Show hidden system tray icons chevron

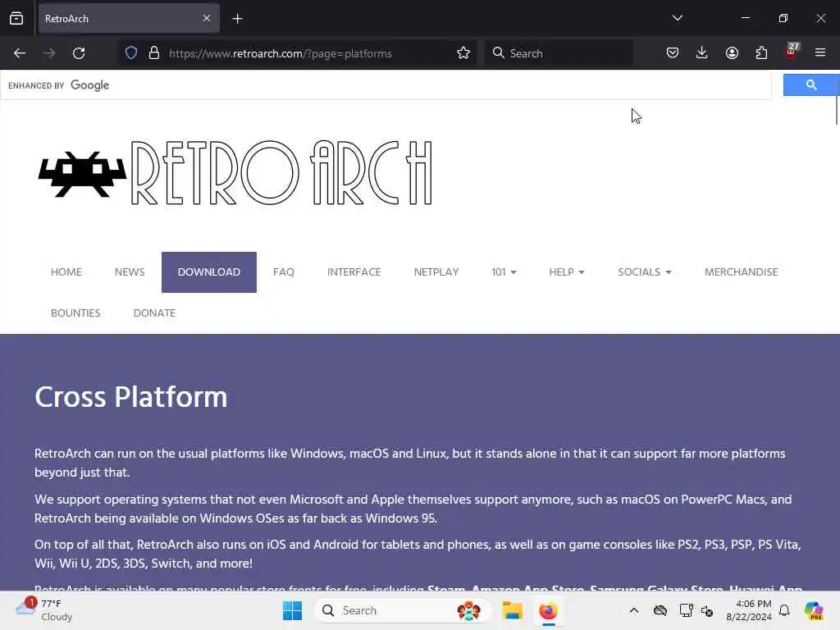[x=634, y=610]
